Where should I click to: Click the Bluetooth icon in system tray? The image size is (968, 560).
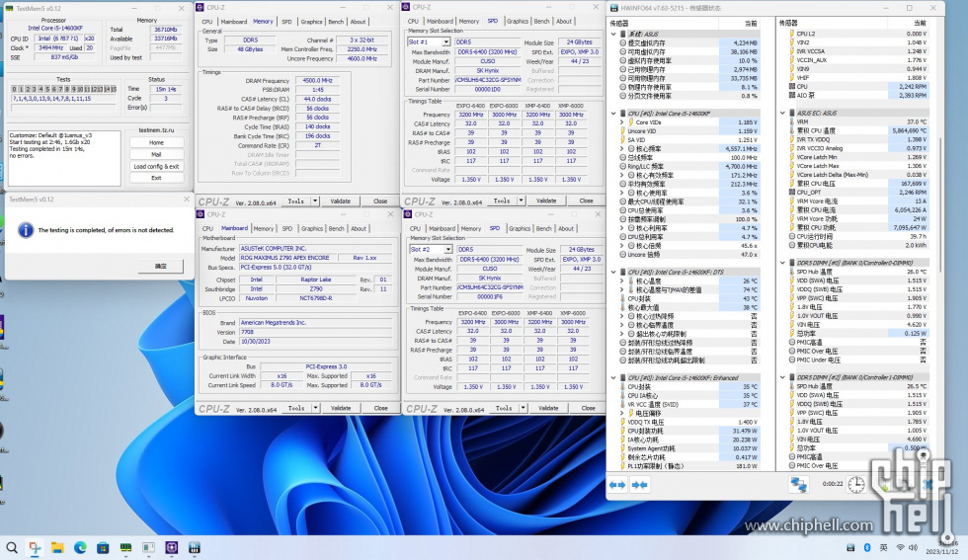pyautogui.click(x=867, y=547)
